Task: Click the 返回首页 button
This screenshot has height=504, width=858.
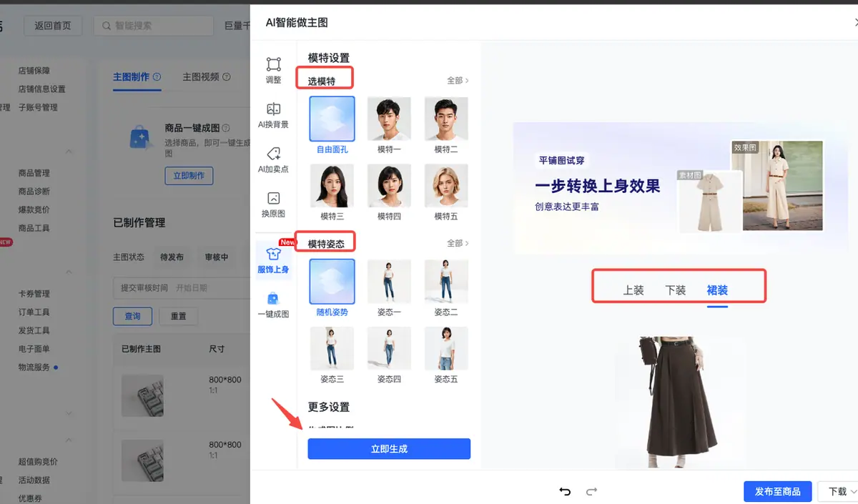Action: click(53, 26)
